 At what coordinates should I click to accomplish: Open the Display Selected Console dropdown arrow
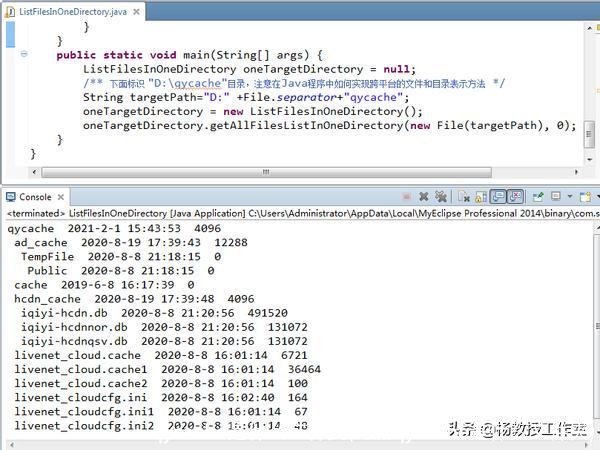tap(570, 197)
